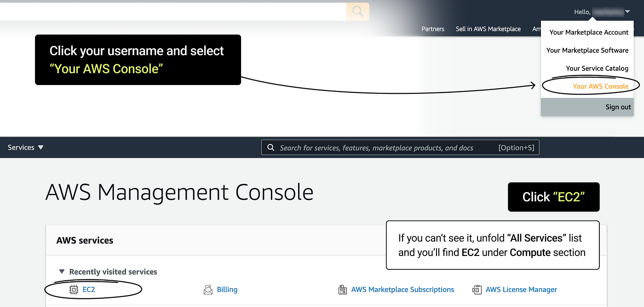Image resolution: width=644 pixels, height=307 pixels.
Task: Focus the services and features search field
Action: click(400, 148)
